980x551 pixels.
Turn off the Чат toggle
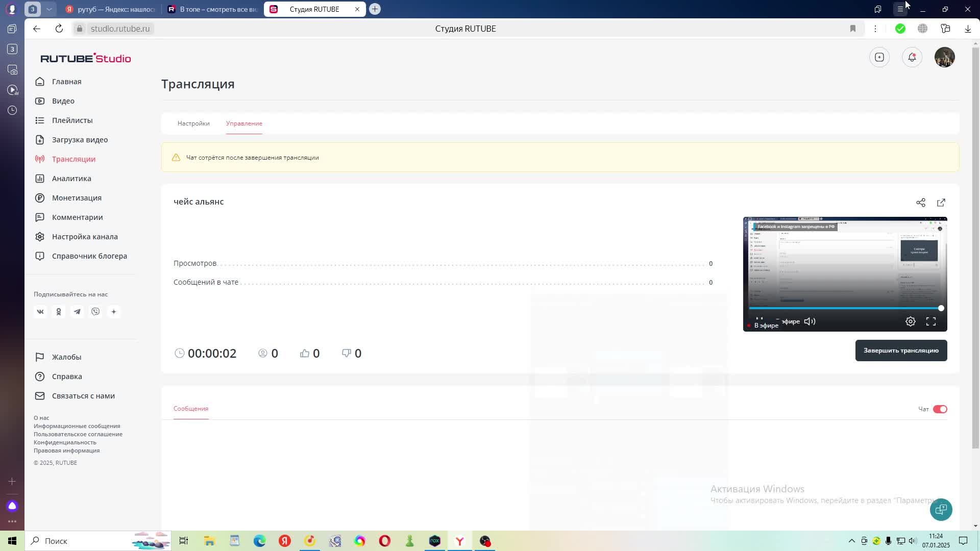[x=940, y=409]
